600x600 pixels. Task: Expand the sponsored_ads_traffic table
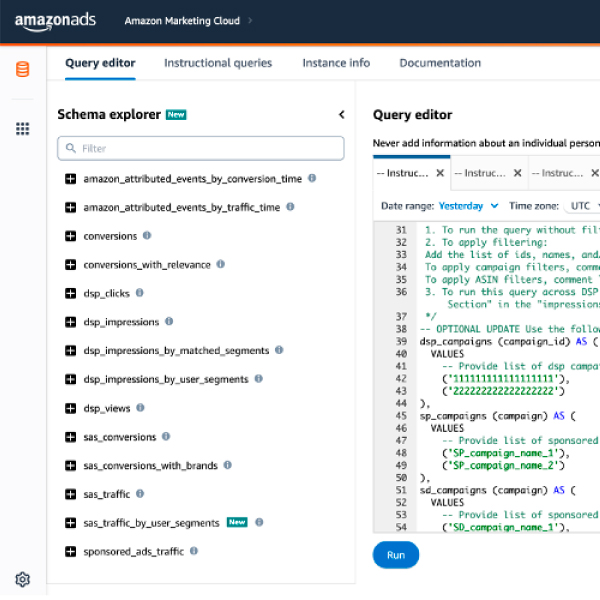(70, 552)
